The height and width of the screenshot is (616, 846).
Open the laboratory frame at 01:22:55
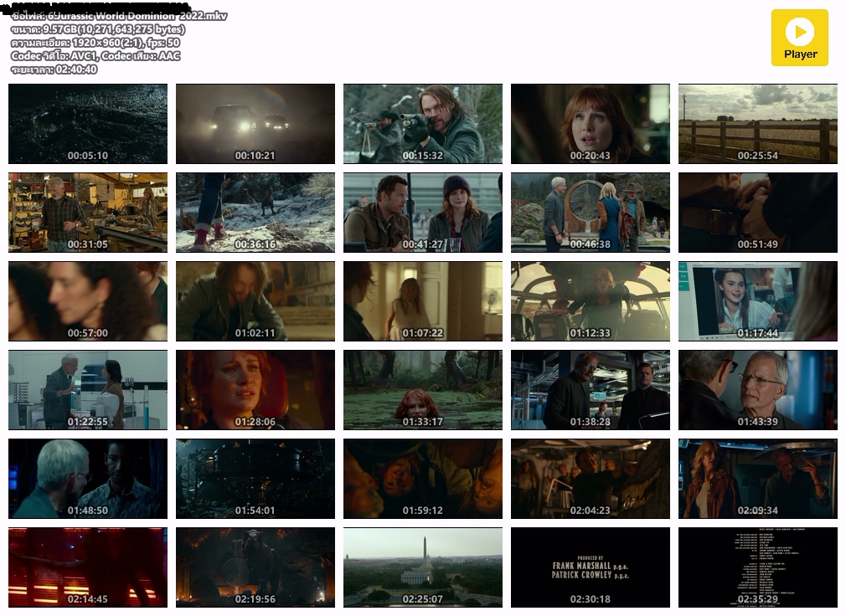[88, 390]
